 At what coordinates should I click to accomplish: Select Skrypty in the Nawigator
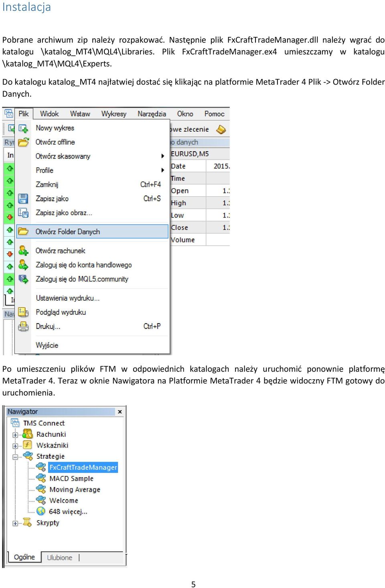pyautogui.click(x=48, y=523)
